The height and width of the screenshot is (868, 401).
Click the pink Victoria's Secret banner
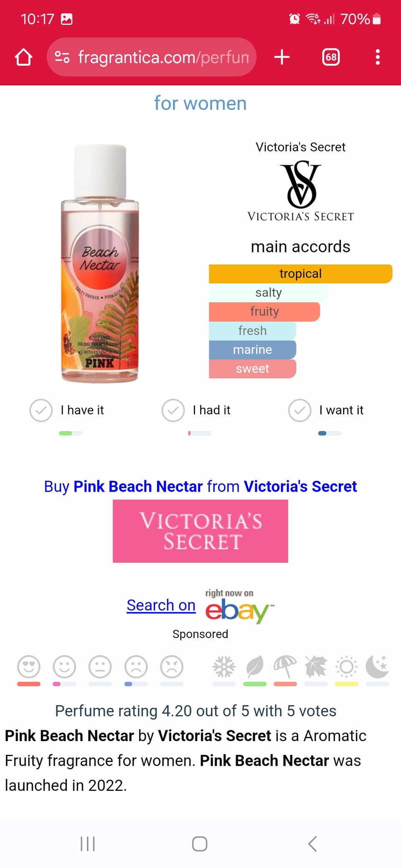tap(200, 531)
